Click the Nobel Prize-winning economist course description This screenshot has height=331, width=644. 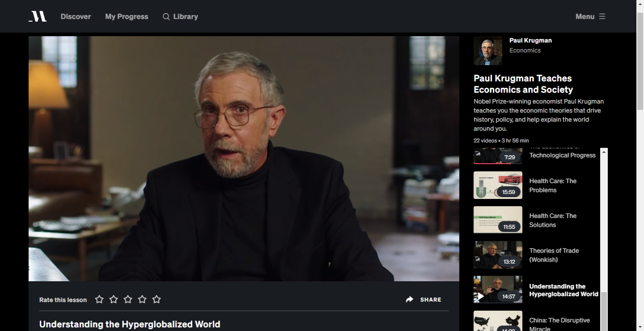click(539, 115)
